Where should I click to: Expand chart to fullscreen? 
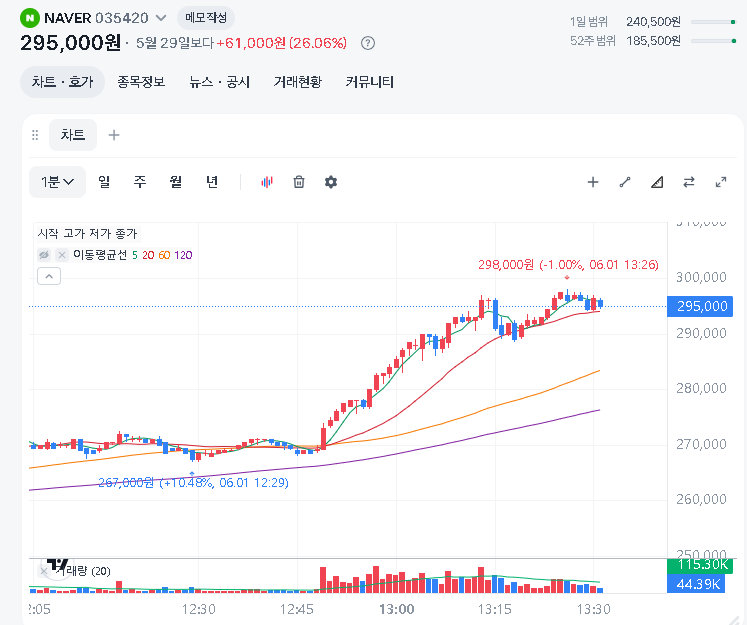721,182
